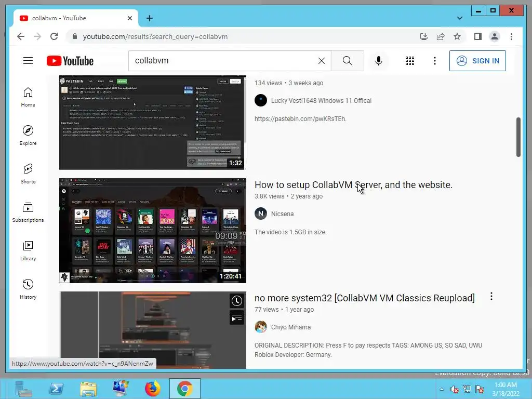Open the YouTube hamburger guide menu
The image size is (532, 399).
[28, 61]
